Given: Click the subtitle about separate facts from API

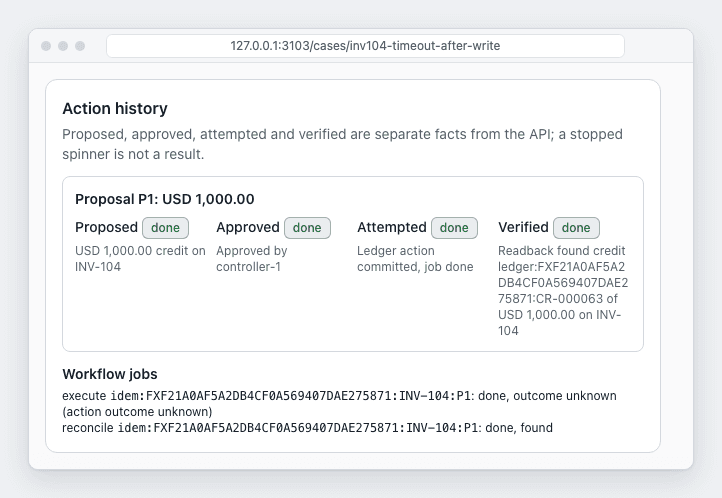Looking at the screenshot, I should click(x=342, y=144).
